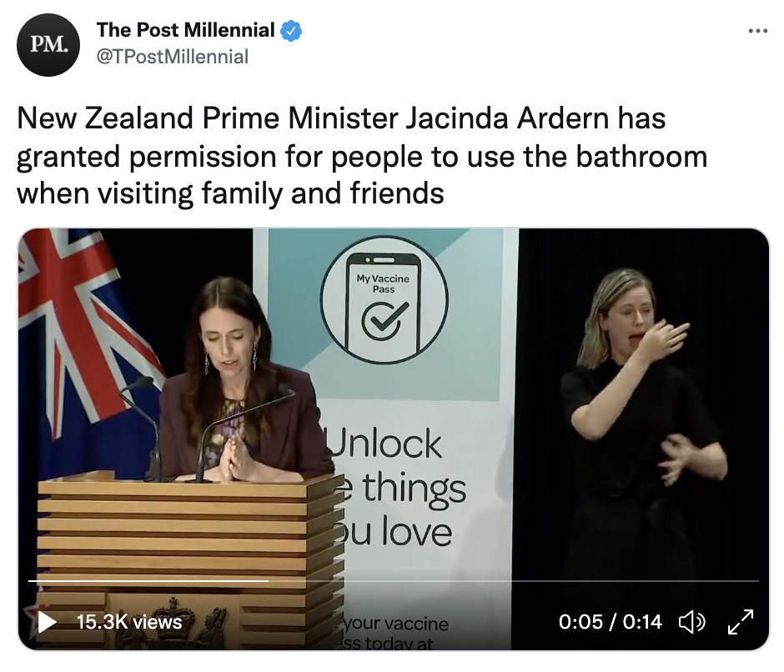The image size is (784, 672).
Task: Mute the video with speaker icon
Action: click(x=691, y=622)
